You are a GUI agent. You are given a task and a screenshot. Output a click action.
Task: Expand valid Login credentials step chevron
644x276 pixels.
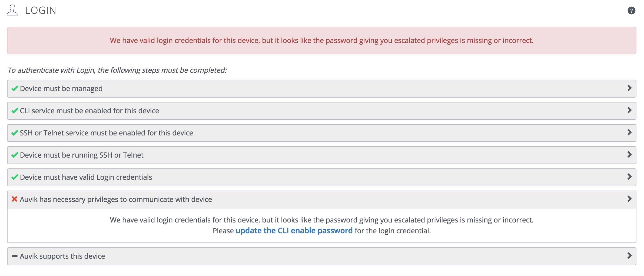pyautogui.click(x=629, y=177)
